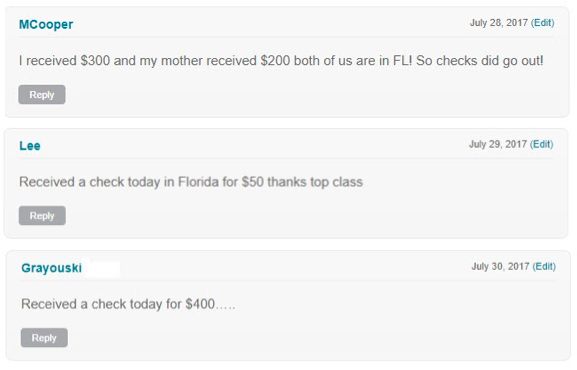Edit the July 28, 2017 comment
The width and height of the screenshot is (577, 370).
pos(542,23)
